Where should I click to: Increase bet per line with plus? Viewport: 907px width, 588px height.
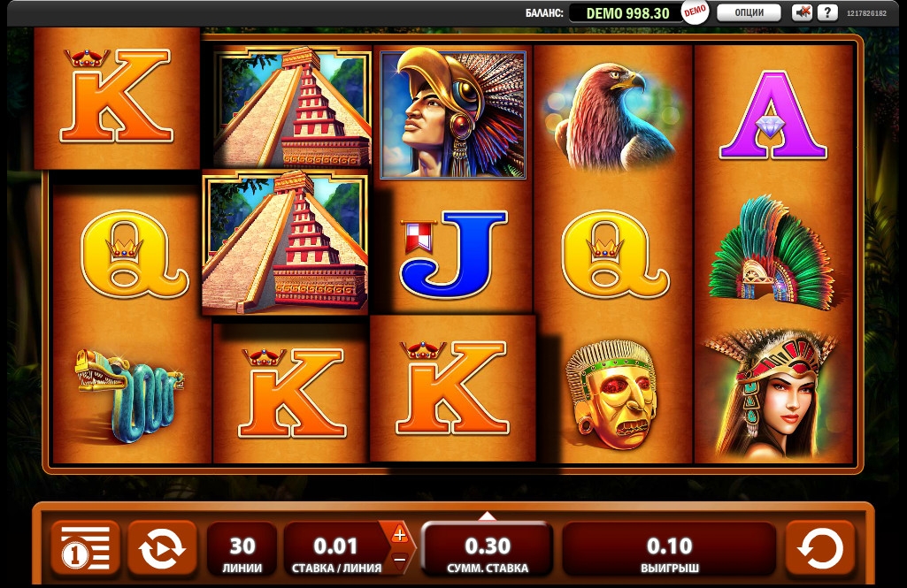400,535
